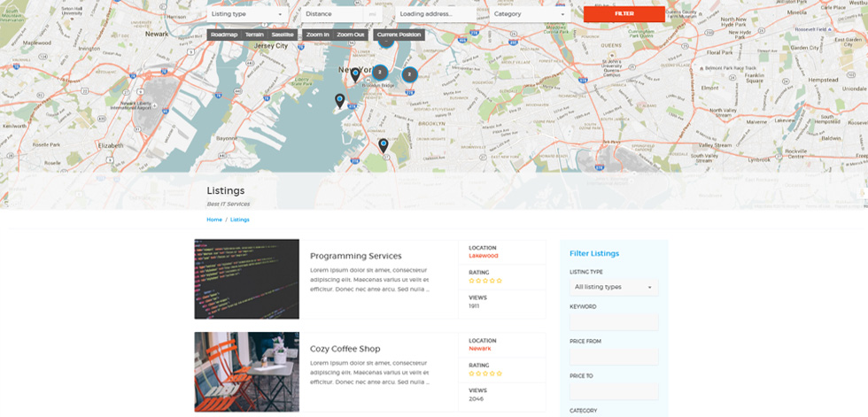The width and height of the screenshot is (868, 417).
Task: Click the orange FILTER button
Action: pyautogui.click(x=624, y=14)
